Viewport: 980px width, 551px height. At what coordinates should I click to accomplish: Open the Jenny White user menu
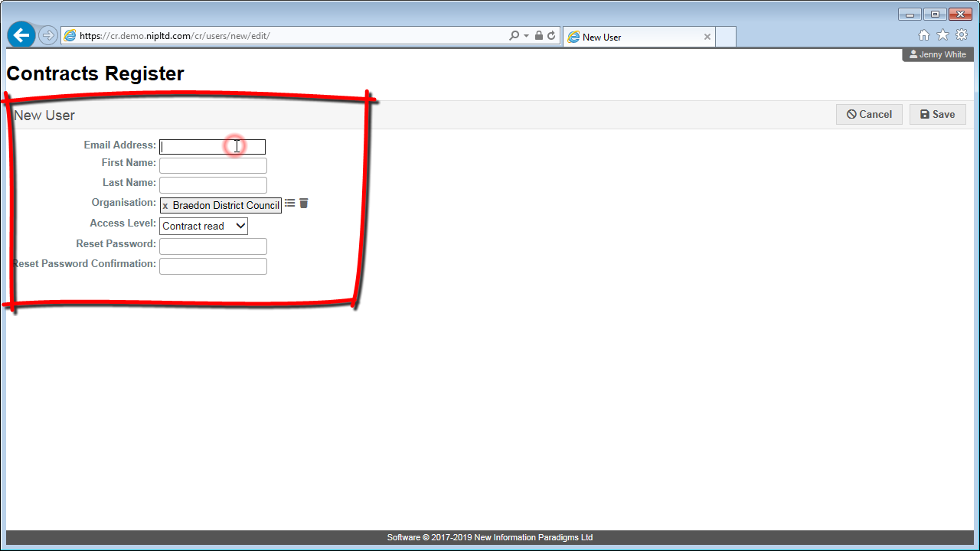point(938,54)
